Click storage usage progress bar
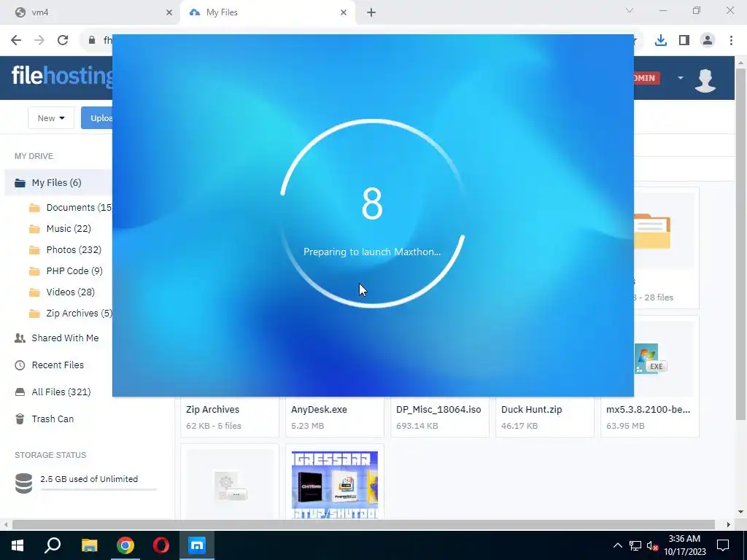Screen dimensions: 747x560 click(x=98, y=489)
